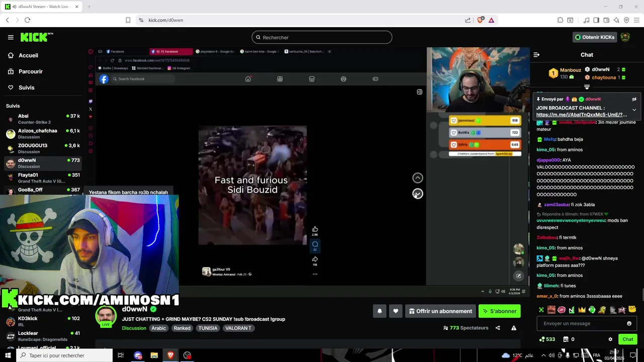Follow channel with heart button
Viewport: 644px width, 362px height.
[395, 311]
